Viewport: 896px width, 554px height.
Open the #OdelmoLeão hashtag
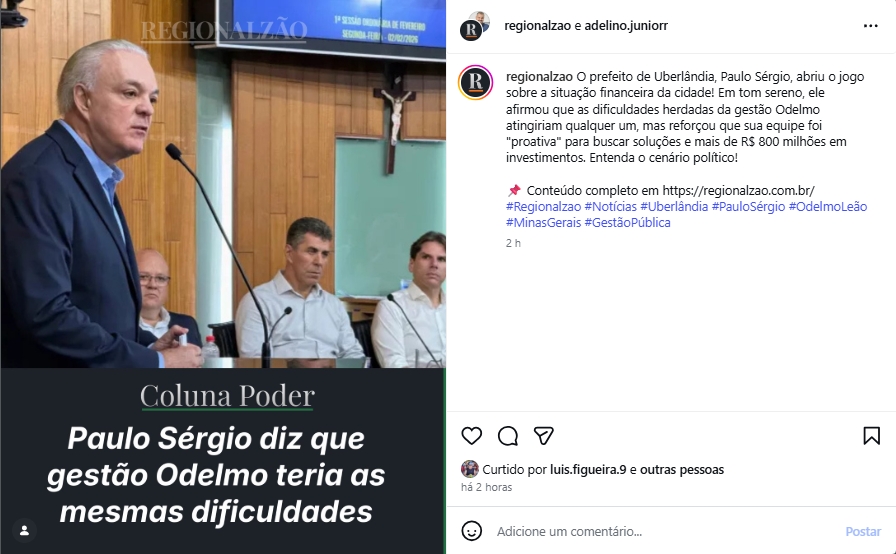tap(828, 207)
